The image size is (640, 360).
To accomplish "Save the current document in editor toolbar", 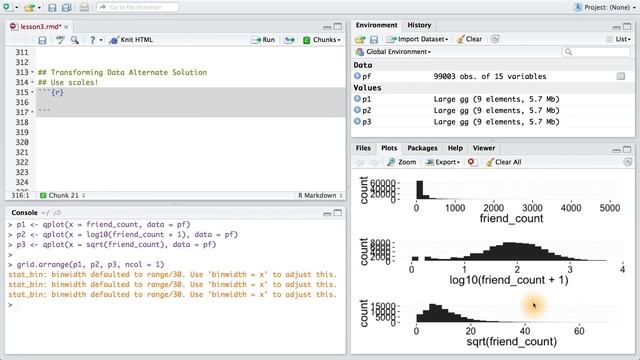I will [42, 40].
